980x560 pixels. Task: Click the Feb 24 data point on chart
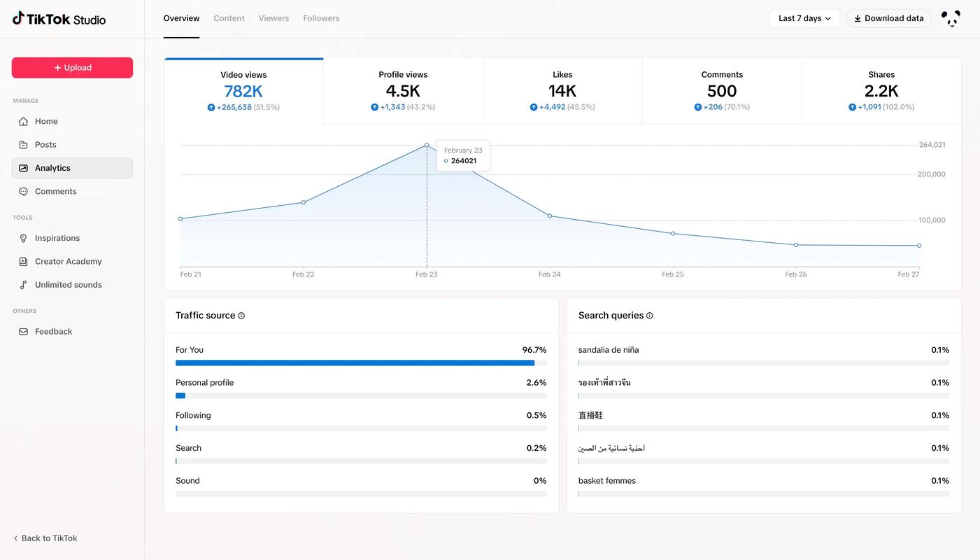[x=550, y=216]
